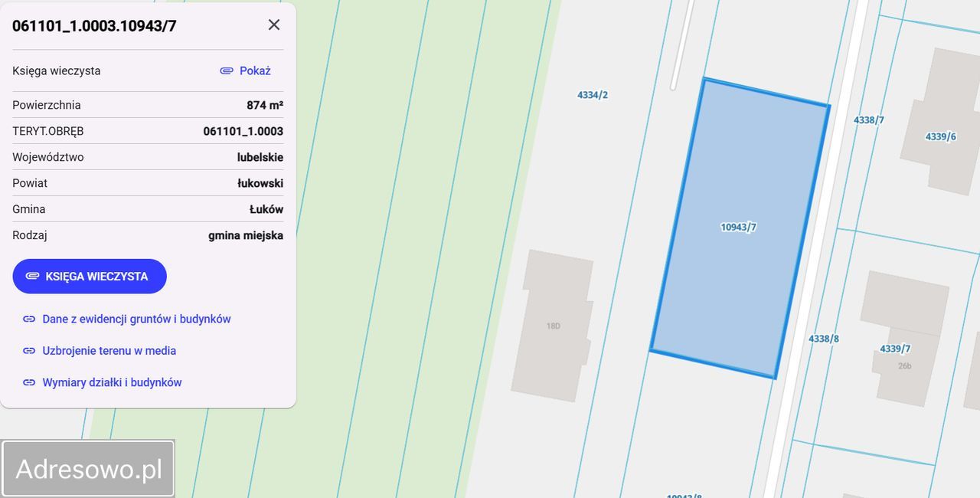The width and height of the screenshot is (980, 498).
Task: Open Dane z ewidencji gruntów i budynków
Action: [x=136, y=319]
